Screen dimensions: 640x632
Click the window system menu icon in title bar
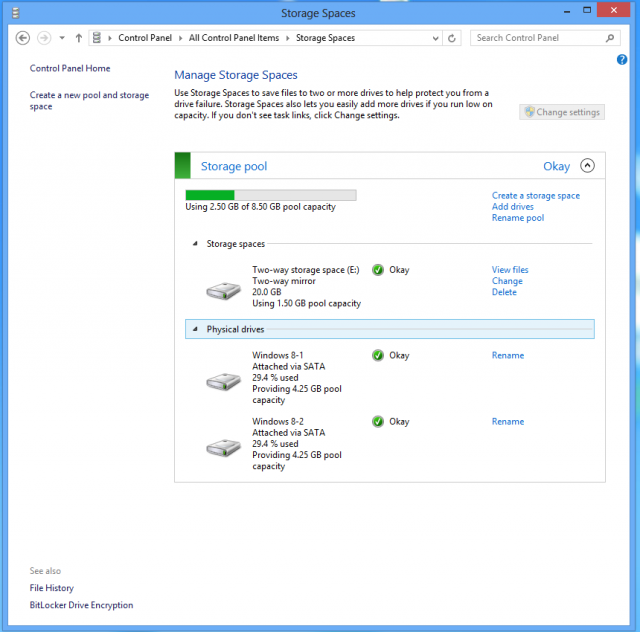pyautogui.click(x=16, y=13)
